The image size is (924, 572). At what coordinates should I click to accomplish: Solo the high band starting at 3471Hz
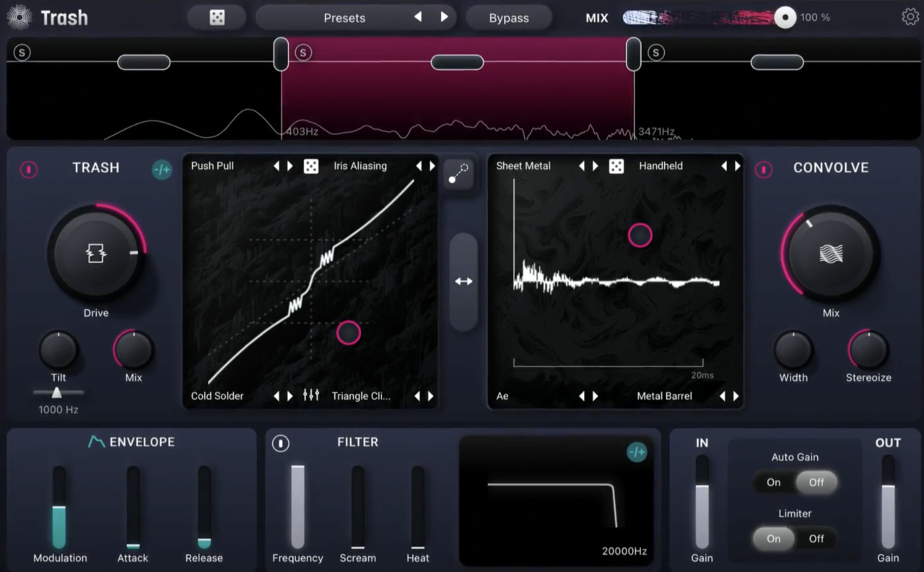pos(655,52)
